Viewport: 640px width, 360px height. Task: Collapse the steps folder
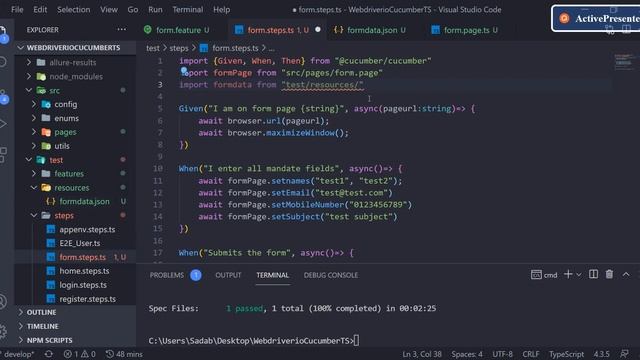coord(76,215)
